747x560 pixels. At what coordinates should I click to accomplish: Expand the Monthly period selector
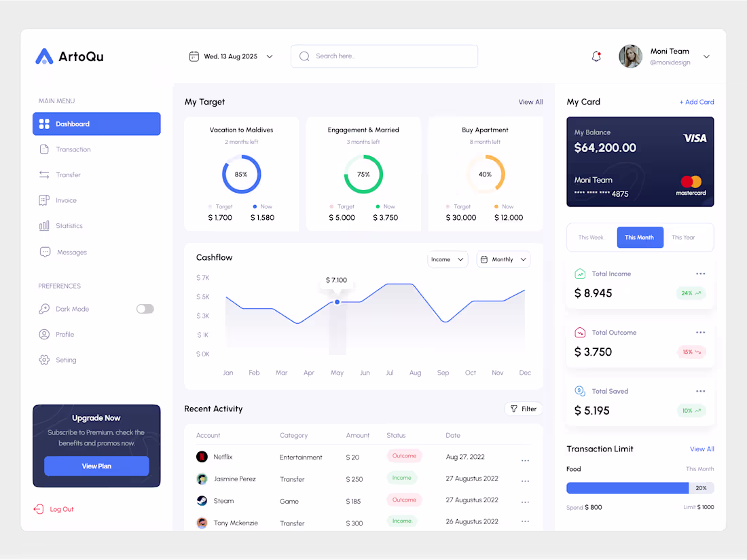(503, 259)
